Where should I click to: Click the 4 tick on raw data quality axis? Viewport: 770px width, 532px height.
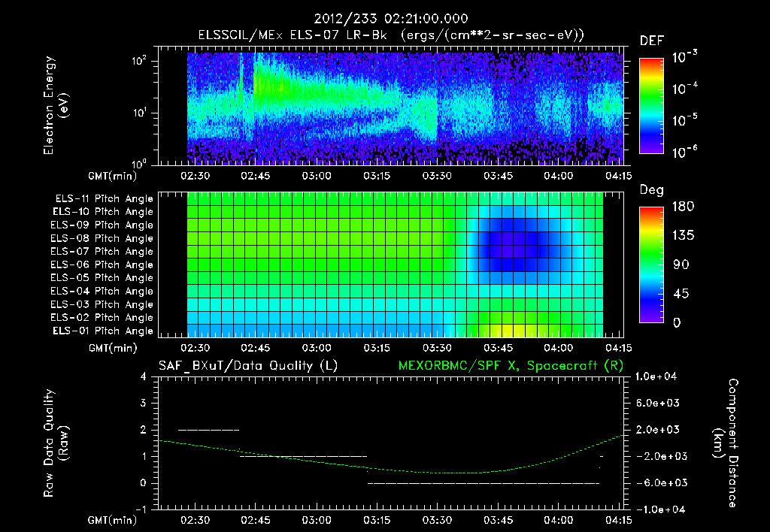click(144, 376)
